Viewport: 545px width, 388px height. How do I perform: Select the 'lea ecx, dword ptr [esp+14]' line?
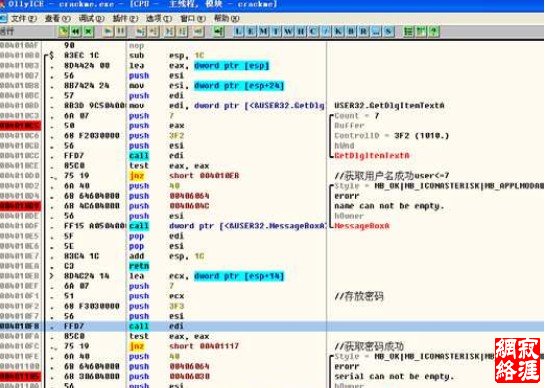(x=206, y=276)
